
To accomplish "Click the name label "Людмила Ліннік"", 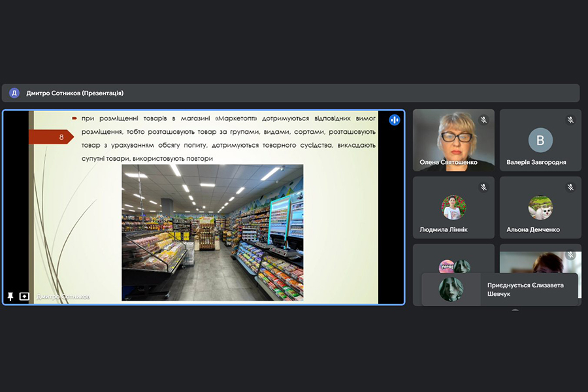I will point(443,229).
